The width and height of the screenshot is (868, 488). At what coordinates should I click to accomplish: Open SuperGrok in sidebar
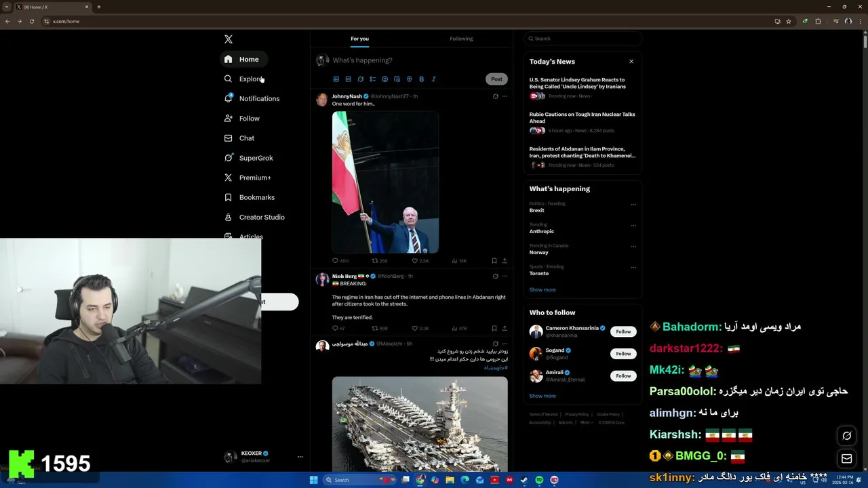[x=248, y=158]
